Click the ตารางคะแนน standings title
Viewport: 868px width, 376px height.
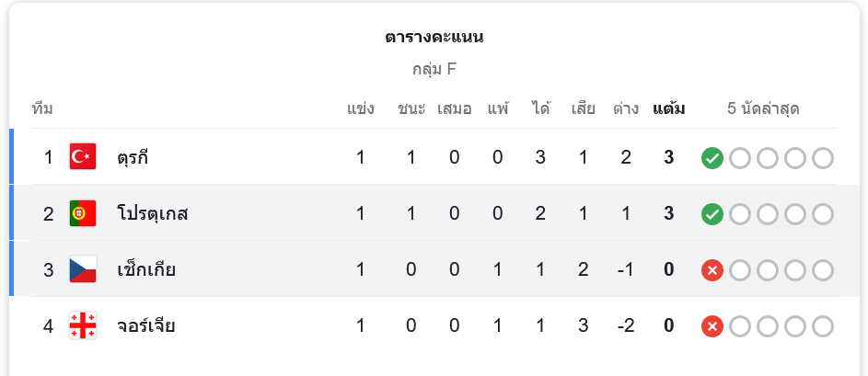coord(434,37)
